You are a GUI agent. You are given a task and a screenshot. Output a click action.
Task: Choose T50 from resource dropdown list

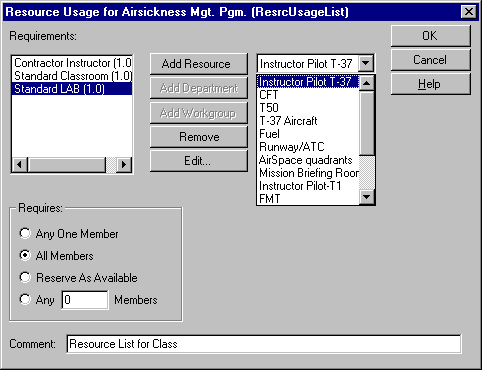point(308,108)
